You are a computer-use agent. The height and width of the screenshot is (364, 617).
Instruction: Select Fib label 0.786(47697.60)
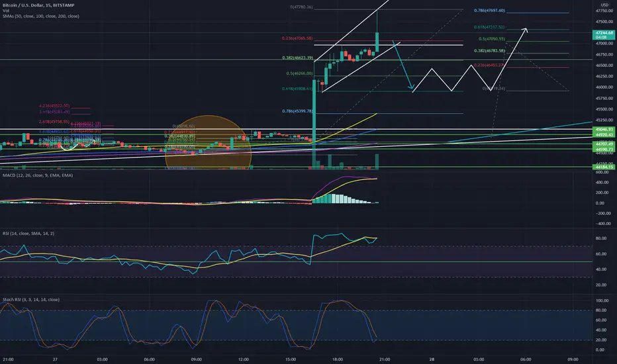(x=489, y=11)
